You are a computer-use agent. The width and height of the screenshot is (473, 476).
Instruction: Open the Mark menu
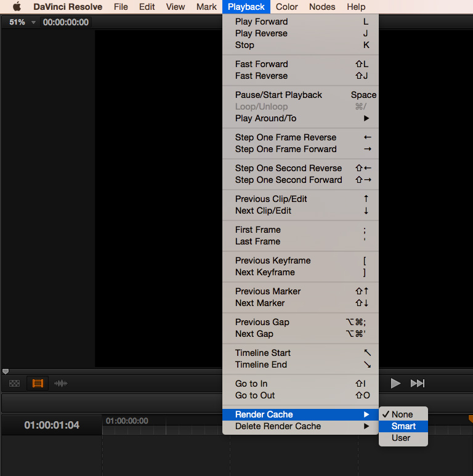pos(206,7)
